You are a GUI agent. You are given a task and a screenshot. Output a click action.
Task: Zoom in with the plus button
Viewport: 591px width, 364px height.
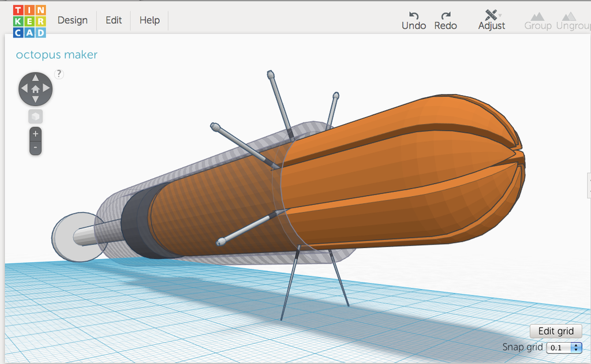point(35,134)
